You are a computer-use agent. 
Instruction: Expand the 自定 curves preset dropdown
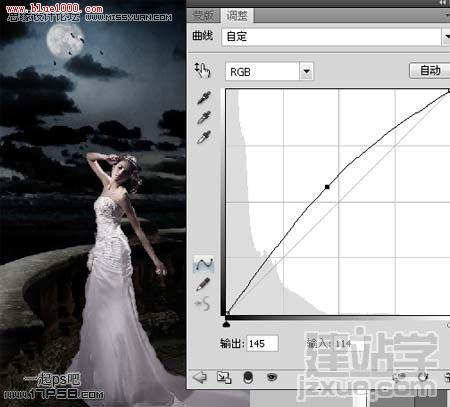pos(446,37)
